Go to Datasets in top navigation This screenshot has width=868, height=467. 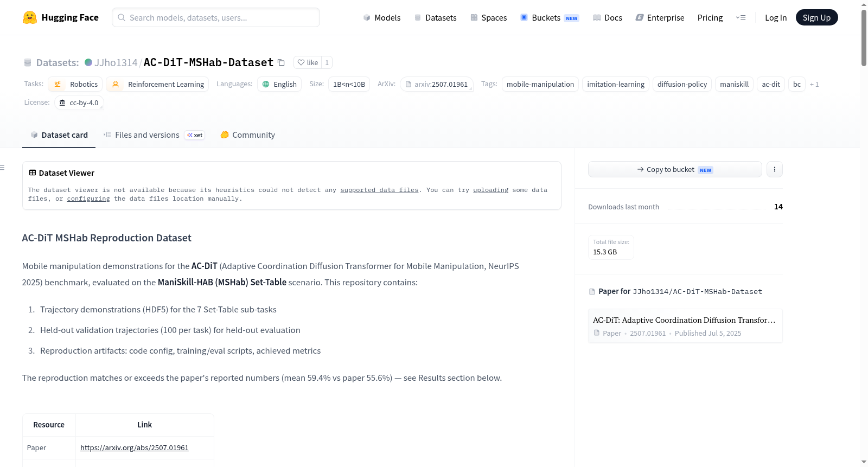[x=435, y=17]
